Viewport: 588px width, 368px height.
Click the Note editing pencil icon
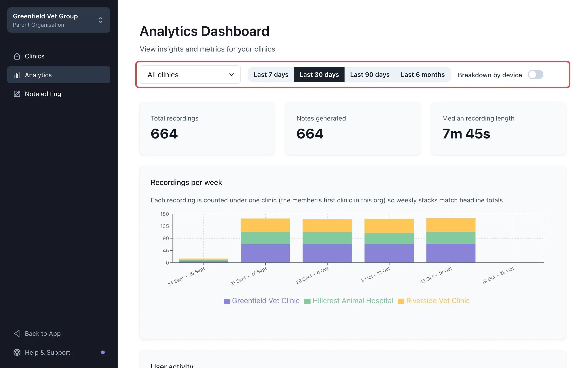click(17, 94)
